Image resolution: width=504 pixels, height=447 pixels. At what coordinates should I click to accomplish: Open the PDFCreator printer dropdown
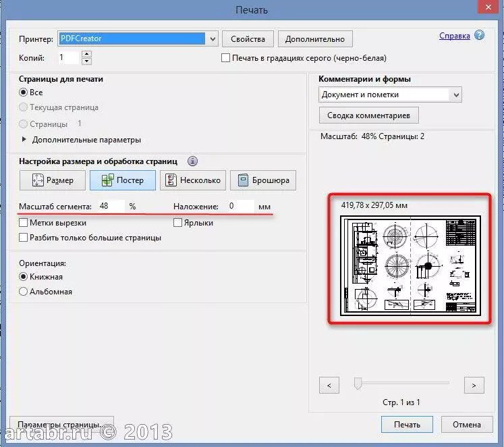[x=213, y=38]
